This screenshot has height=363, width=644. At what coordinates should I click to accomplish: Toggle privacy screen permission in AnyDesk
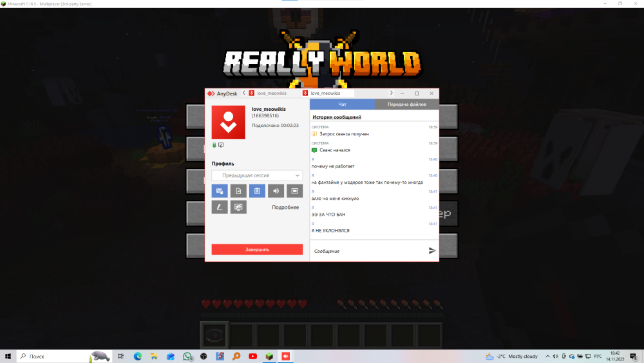click(x=238, y=207)
